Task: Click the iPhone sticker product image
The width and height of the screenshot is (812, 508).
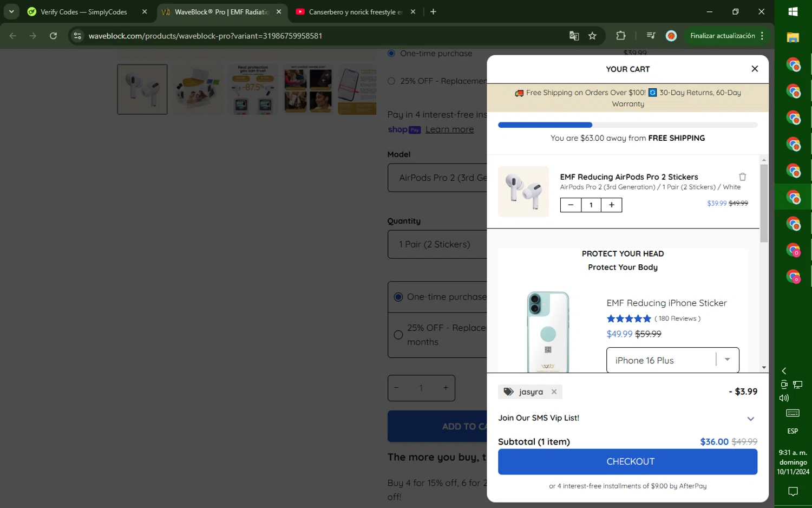Action: (x=548, y=331)
